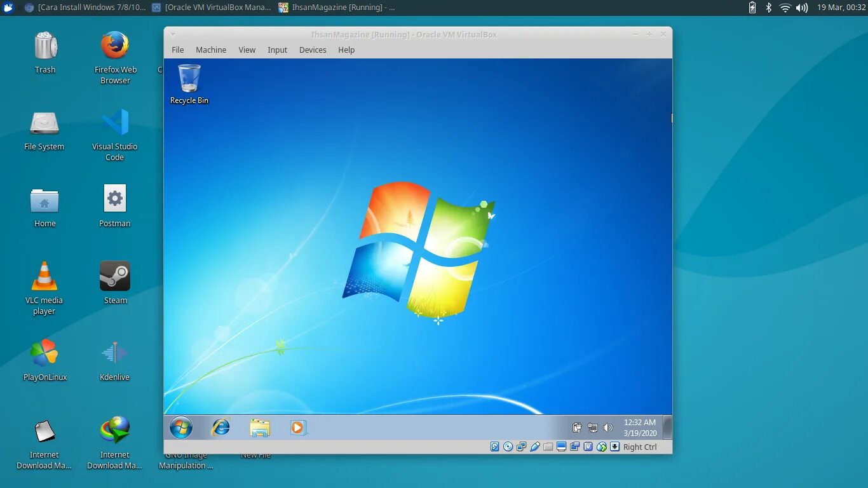Open the Help menu in VirtualBox
The image size is (868, 488).
[346, 50]
